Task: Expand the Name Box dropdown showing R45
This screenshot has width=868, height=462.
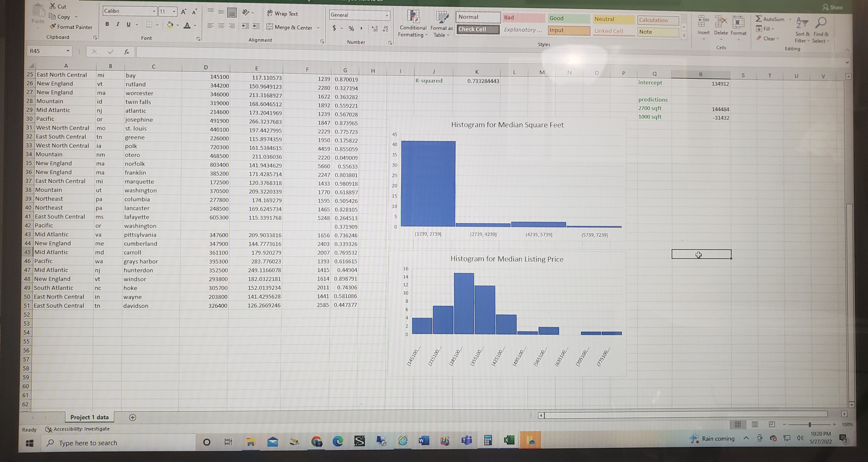Action: click(x=68, y=51)
